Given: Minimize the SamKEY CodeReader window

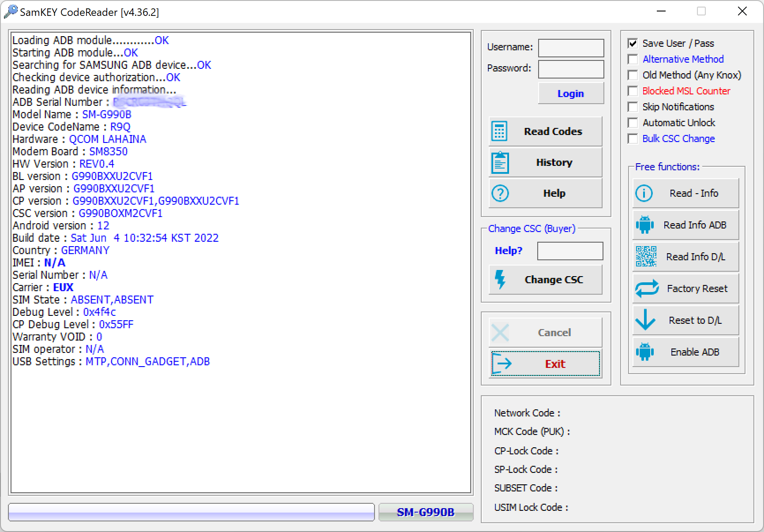Looking at the screenshot, I should pyautogui.click(x=661, y=11).
